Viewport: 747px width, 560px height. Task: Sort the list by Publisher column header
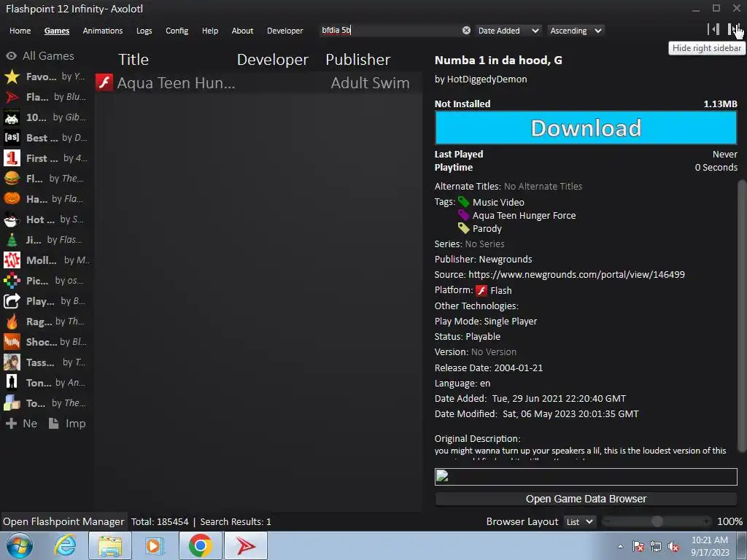(x=357, y=60)
